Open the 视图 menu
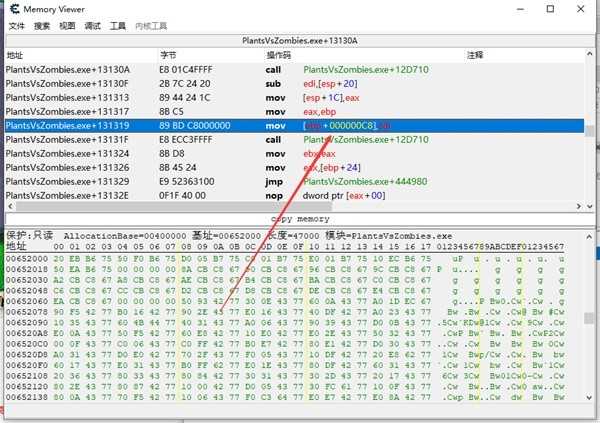The height and width of the screenshot is (423, 600). pyautogui.click(x=67, y=26)
